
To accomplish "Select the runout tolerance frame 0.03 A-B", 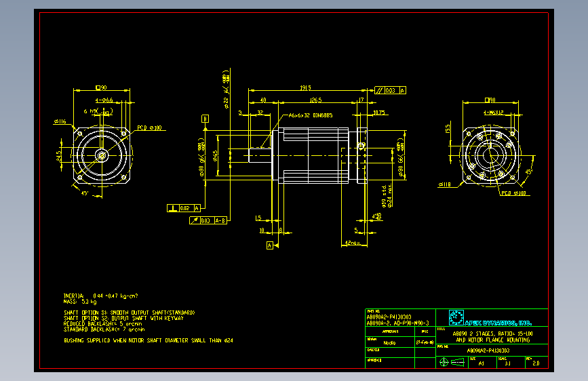I will [208, 220].
